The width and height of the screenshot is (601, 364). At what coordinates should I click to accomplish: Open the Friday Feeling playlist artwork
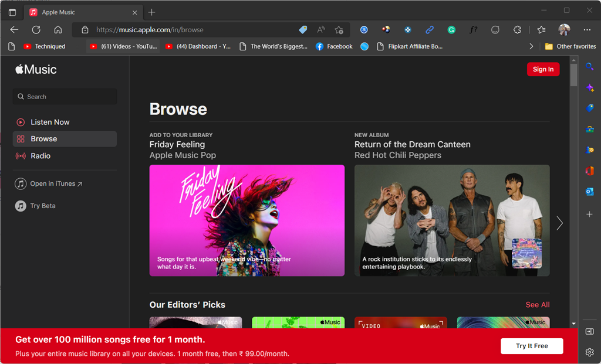247,220
